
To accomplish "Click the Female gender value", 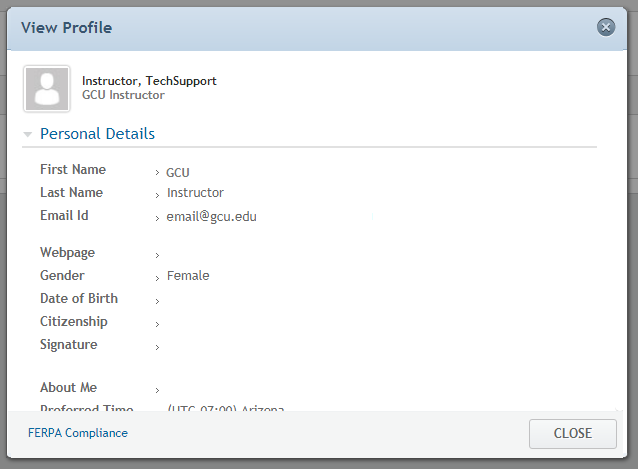I will tap(188, 276).
